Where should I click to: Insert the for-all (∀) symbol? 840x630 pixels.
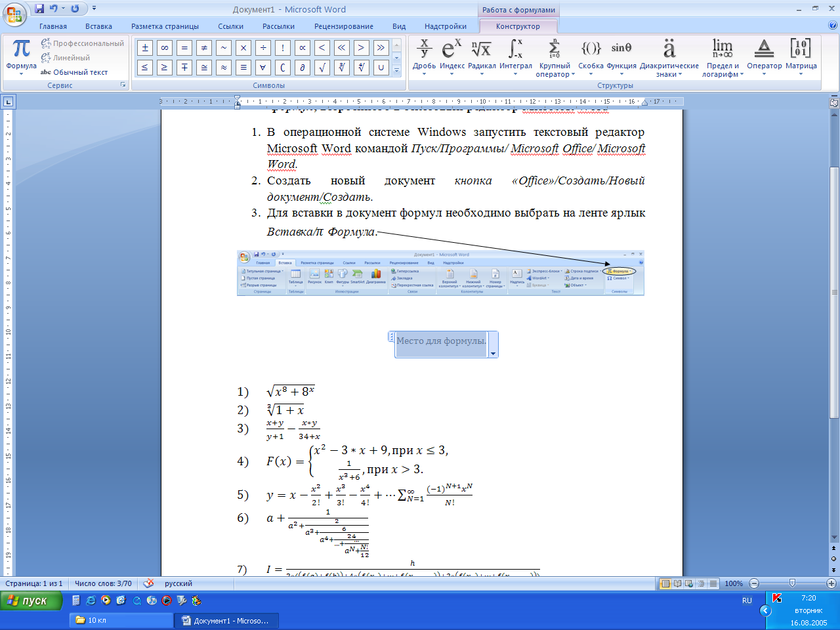263,67
